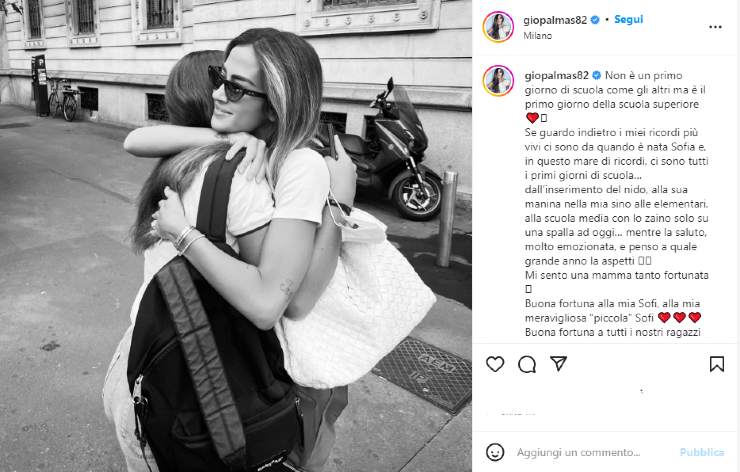Click the Segui follow button

(x=628, y=20)
